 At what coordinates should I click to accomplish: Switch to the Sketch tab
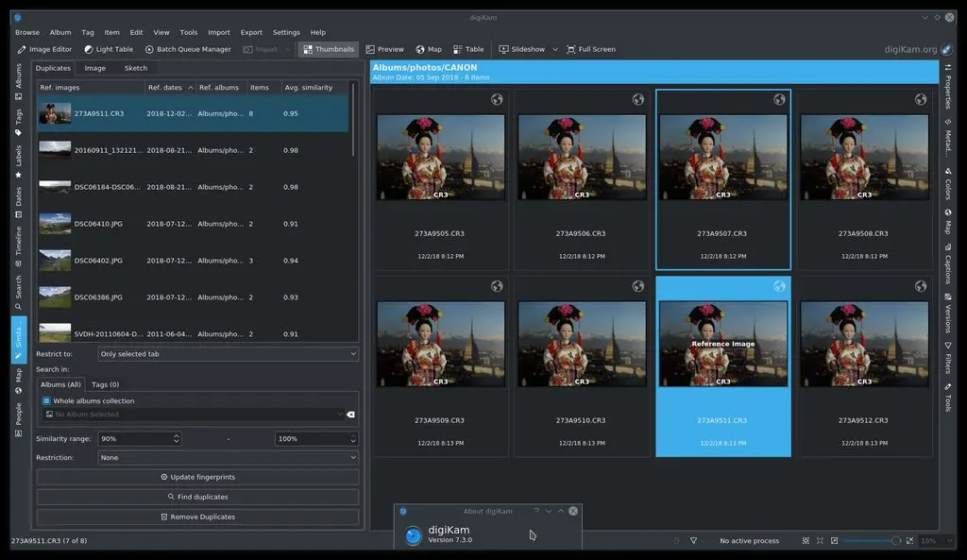(x=135, y=67)
